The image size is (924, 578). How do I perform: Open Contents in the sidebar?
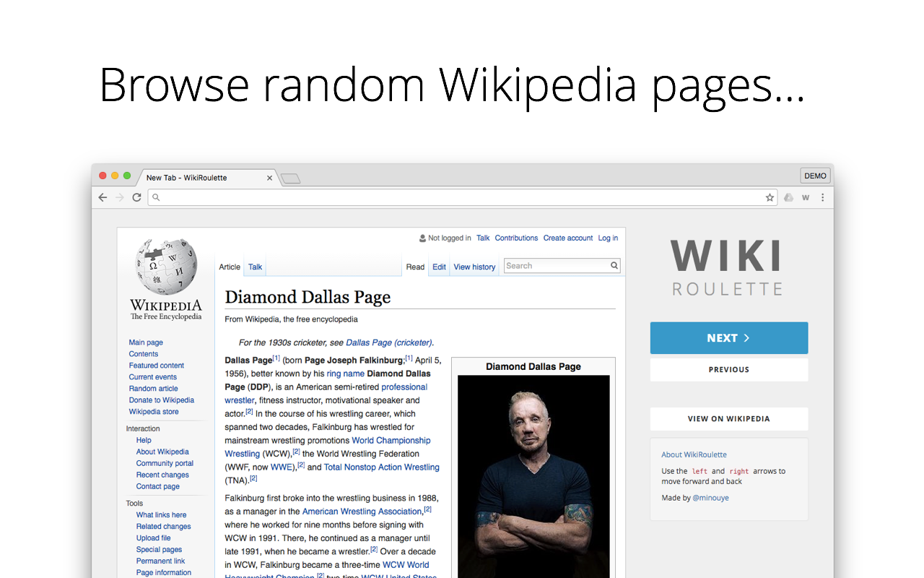pos(144,354)
